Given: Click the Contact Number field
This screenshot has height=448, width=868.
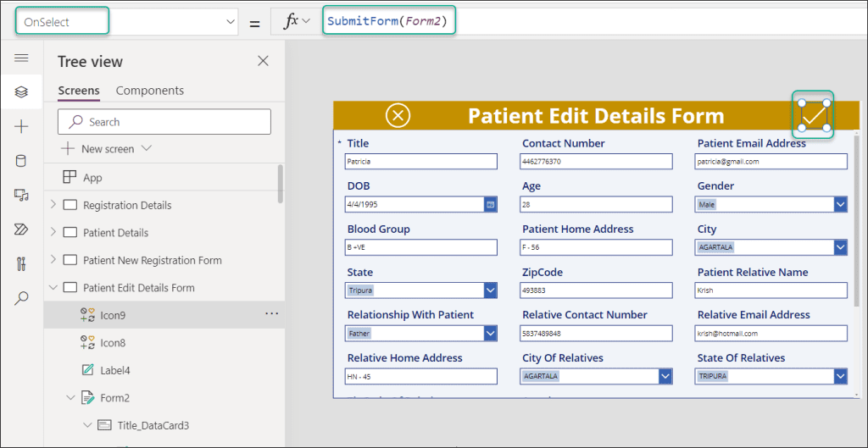Looking at the screenshot, I should (x=596, y=162).
